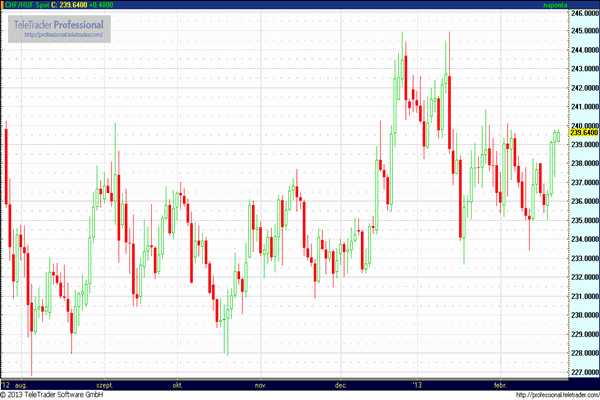
Task: Open the professional.teletrader.com link under the logo
Action: click(64, 34)
